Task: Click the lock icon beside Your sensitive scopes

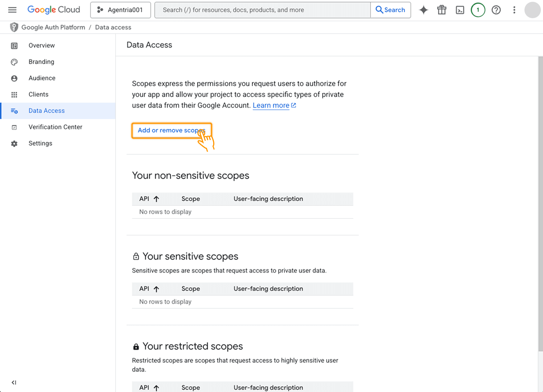Action: point(136,257)
